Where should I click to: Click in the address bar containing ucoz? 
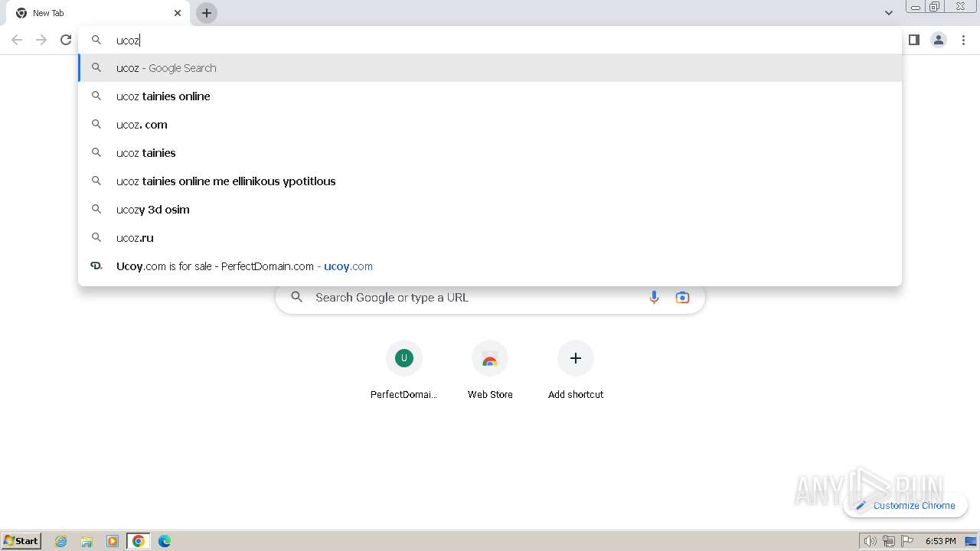490,40
